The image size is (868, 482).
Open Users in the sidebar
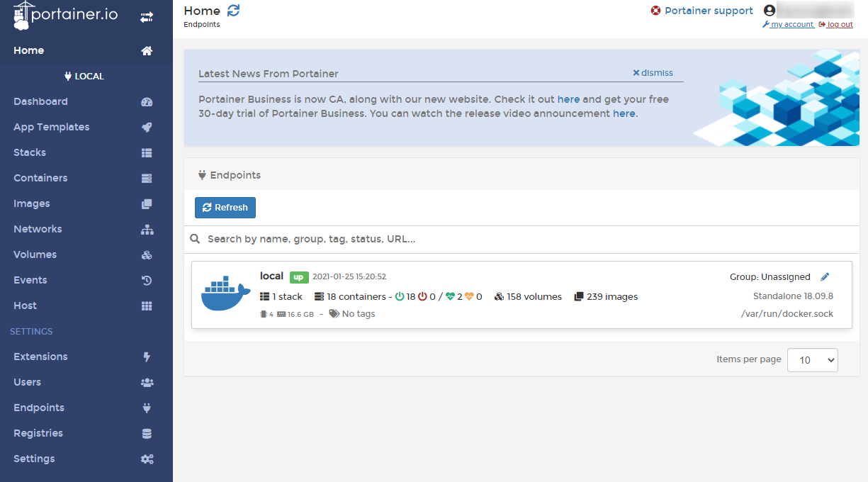(86, 383)
